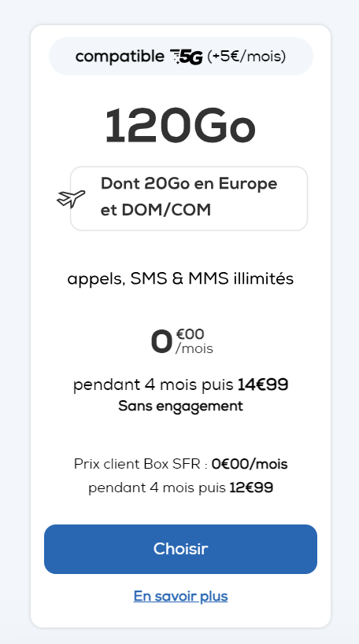
Task: Click the (+5€/mois) surcharge text
Action: coord(246,57)
